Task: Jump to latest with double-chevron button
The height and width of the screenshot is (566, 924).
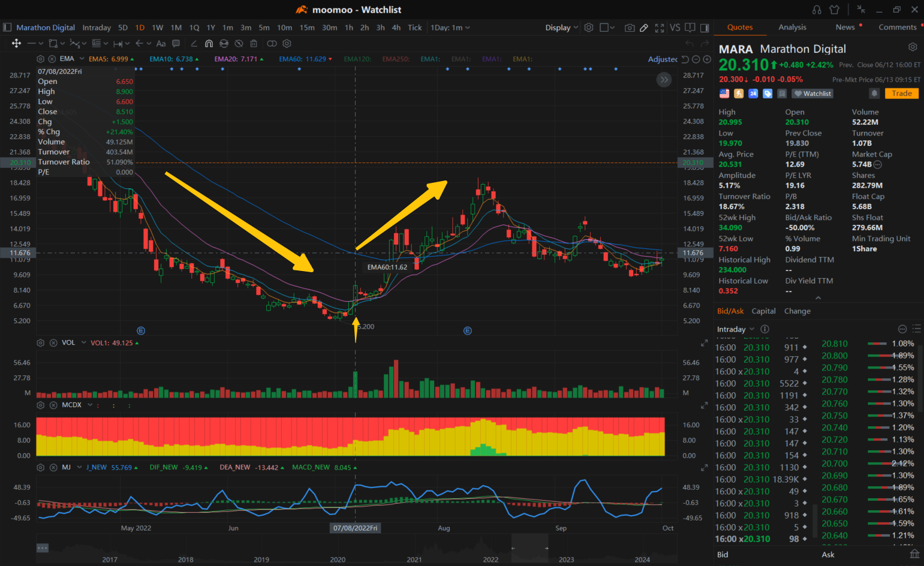Action: click(x=664, y=80)
